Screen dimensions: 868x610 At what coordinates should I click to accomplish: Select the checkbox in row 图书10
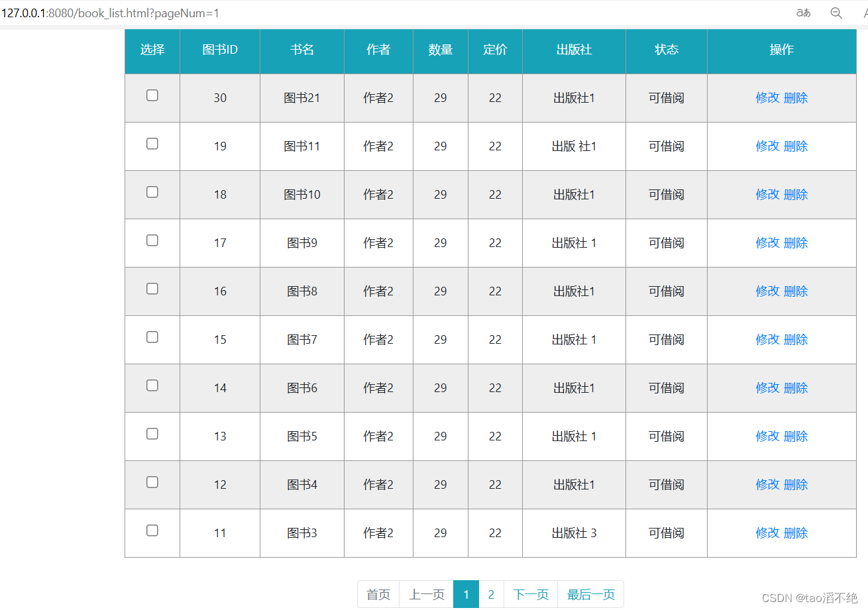[152, 192]
